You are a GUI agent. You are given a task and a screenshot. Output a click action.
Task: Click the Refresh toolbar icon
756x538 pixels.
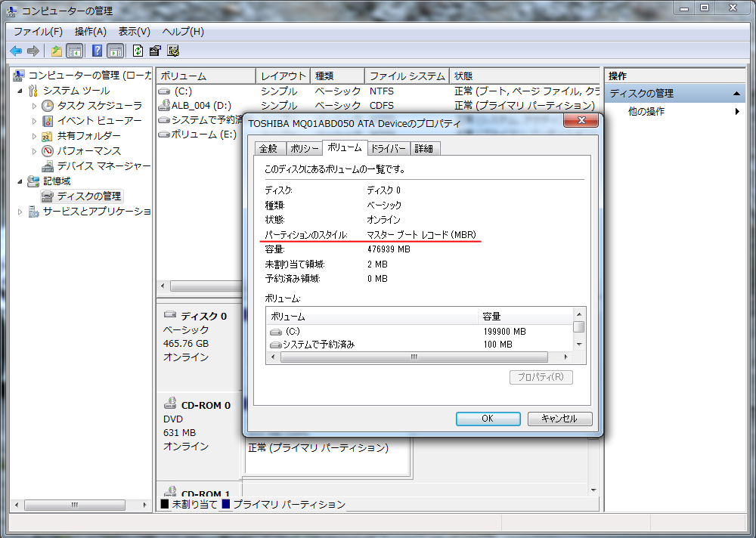tap(138, 51)
